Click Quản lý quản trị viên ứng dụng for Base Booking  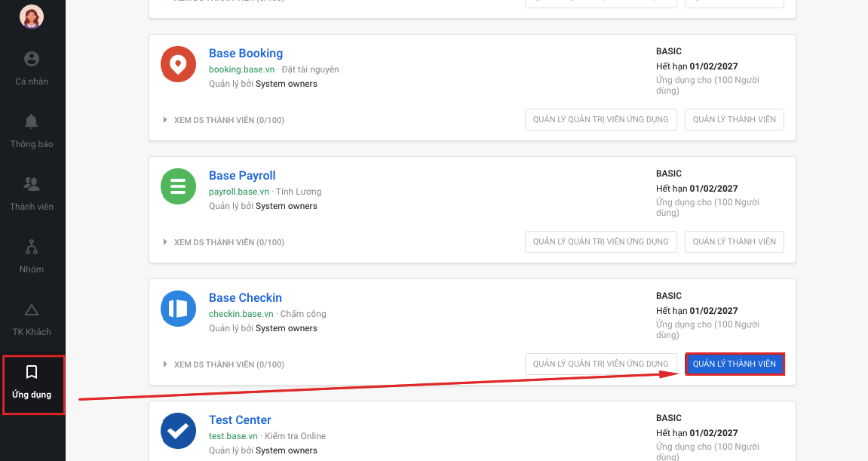(600, 120)
